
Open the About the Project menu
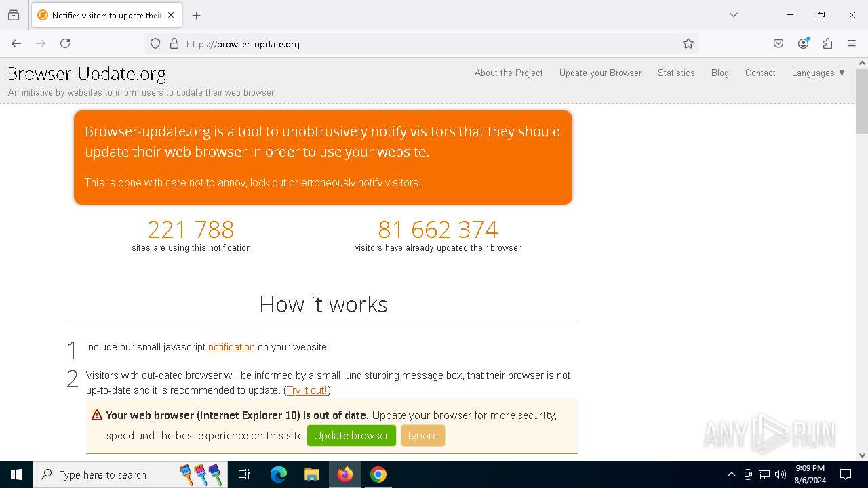coord(509,73)
